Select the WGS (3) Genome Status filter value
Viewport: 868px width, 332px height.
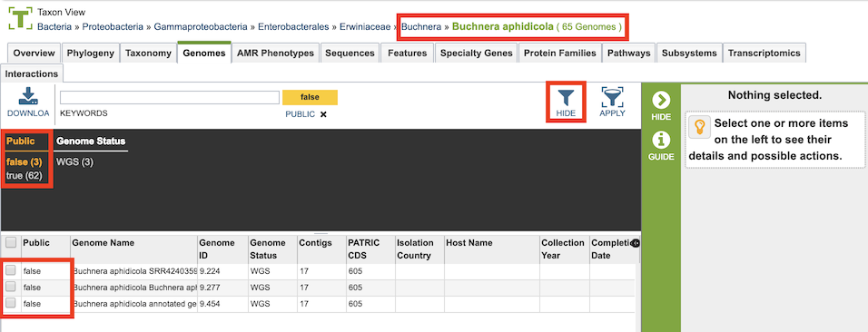pos(74,162)
